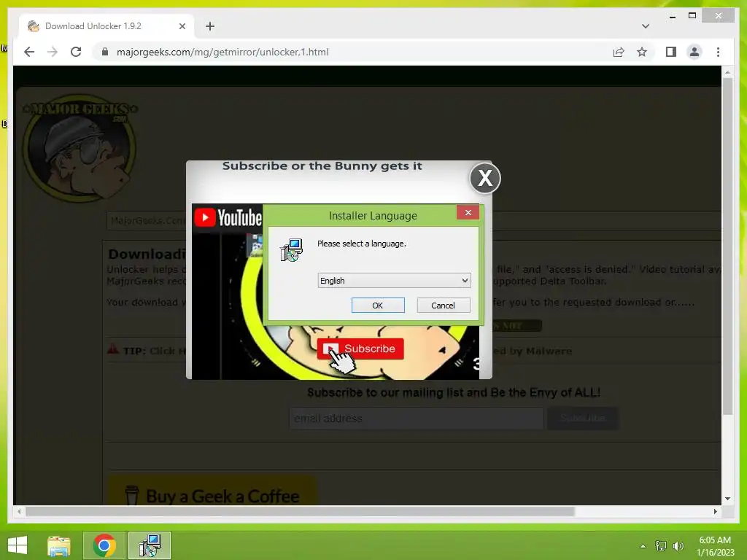Click the vertical page scrollbar
The height and width of the screenshot is (560, 747).
click(727, 246)
